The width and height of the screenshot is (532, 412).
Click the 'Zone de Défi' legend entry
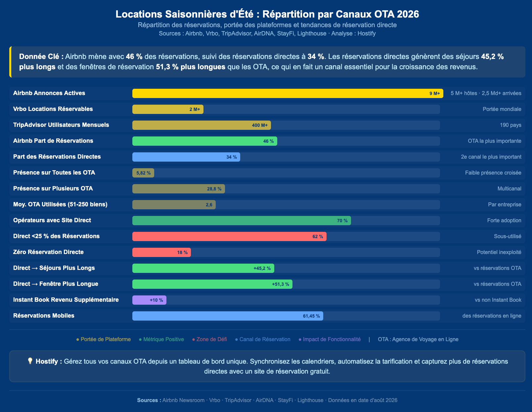click(x=209, y=339)
